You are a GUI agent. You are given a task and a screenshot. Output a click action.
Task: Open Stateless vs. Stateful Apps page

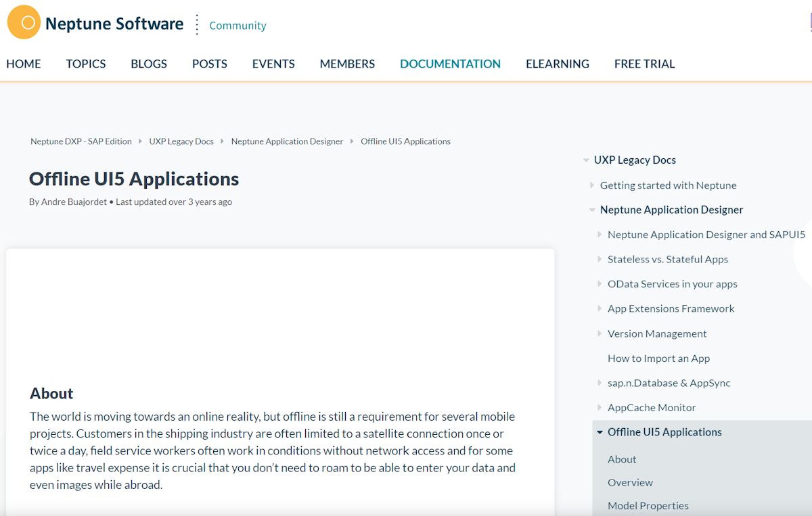coord(668,259)
